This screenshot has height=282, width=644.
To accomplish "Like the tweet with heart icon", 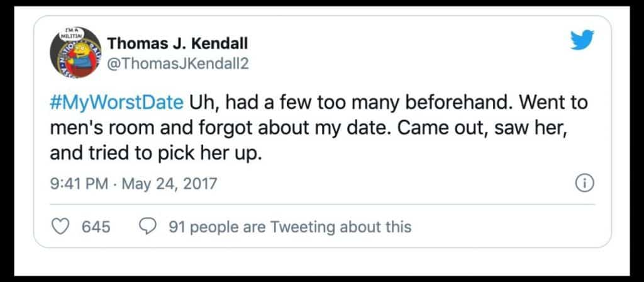I will [x=59, y=227].
